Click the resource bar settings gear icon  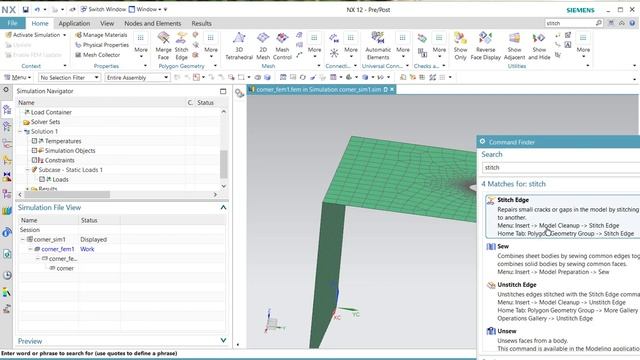pos(6,89)
